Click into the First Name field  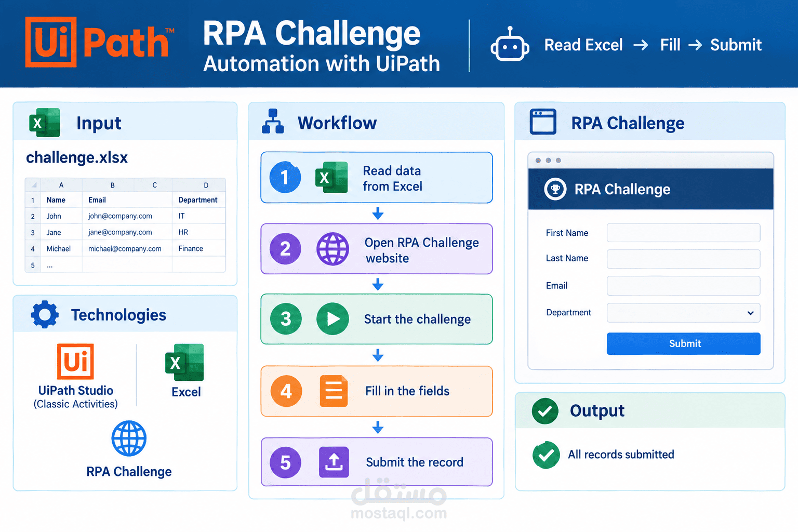pos(683,233)
